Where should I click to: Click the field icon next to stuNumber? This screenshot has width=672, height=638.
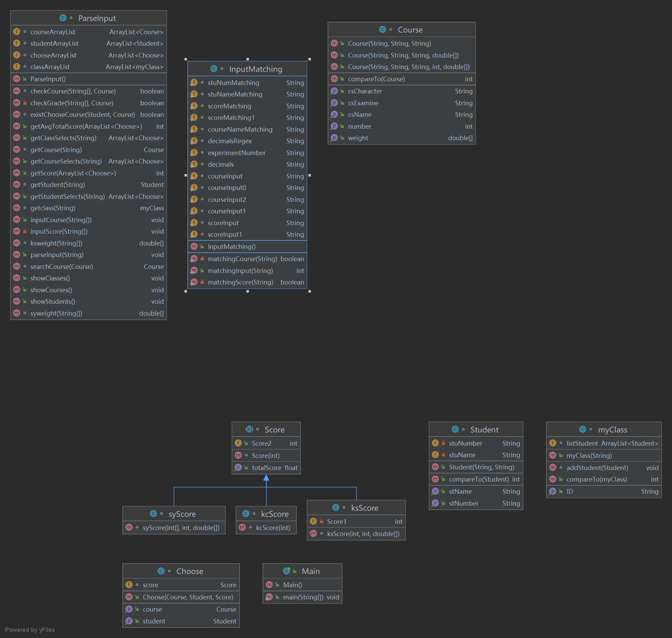point(435,443)
